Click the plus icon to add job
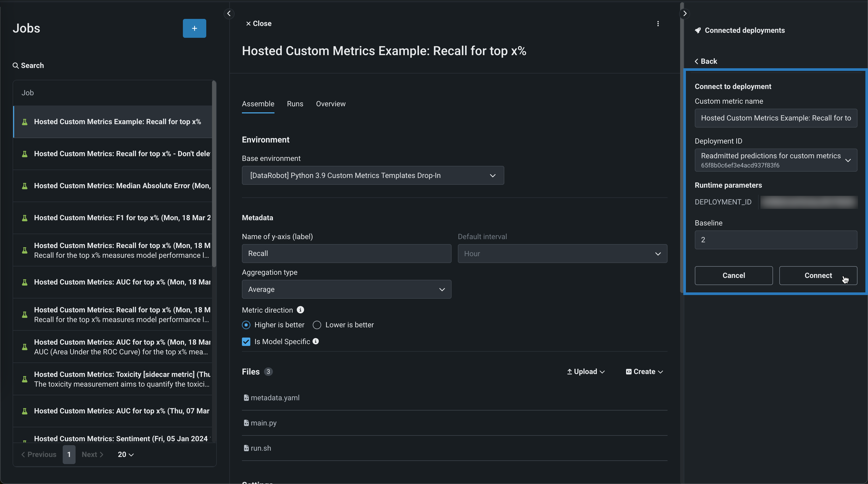This screenshot has height=484, width=868. [x=194, y=28]
